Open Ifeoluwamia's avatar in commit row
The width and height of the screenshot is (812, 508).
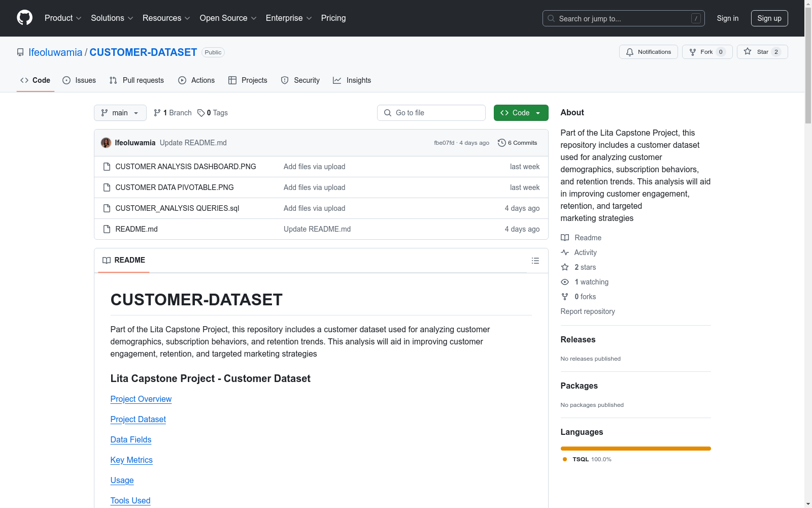[x=106, y=143]
